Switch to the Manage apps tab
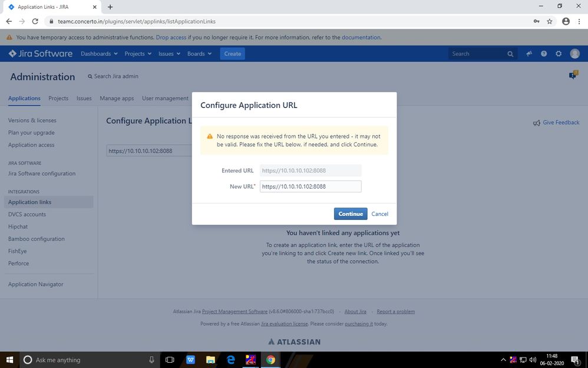The image size is (588, 368). pos(117,98)
